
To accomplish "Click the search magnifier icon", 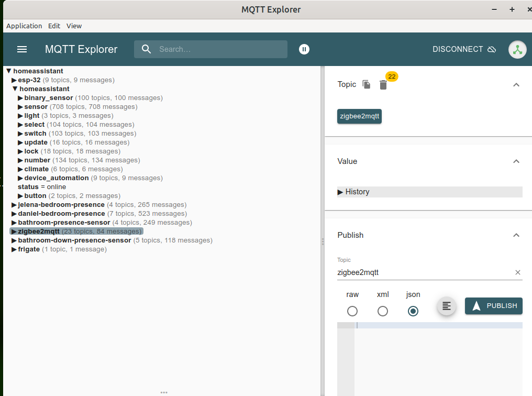I will 146,49.
